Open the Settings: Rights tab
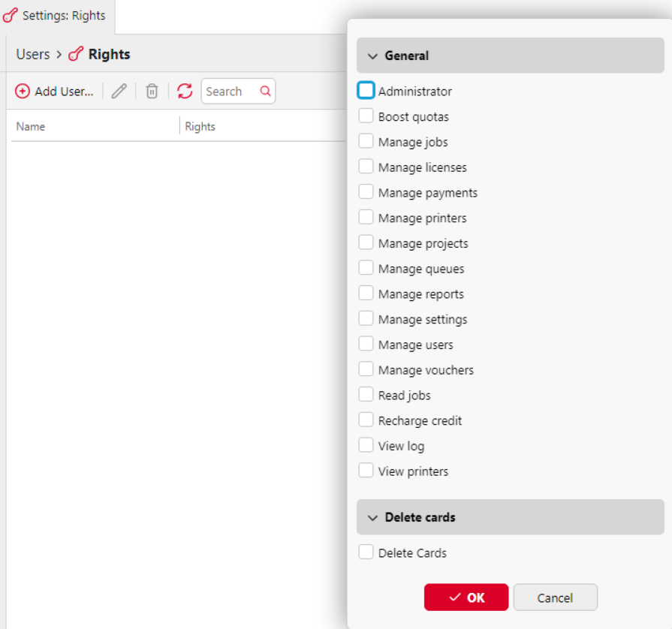The height and width of the screenshot is (629, 672). pyautogui.click(x=57, y=16)
